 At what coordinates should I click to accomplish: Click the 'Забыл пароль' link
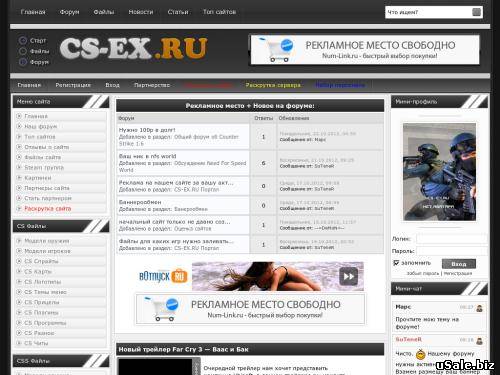coord(423,273)
